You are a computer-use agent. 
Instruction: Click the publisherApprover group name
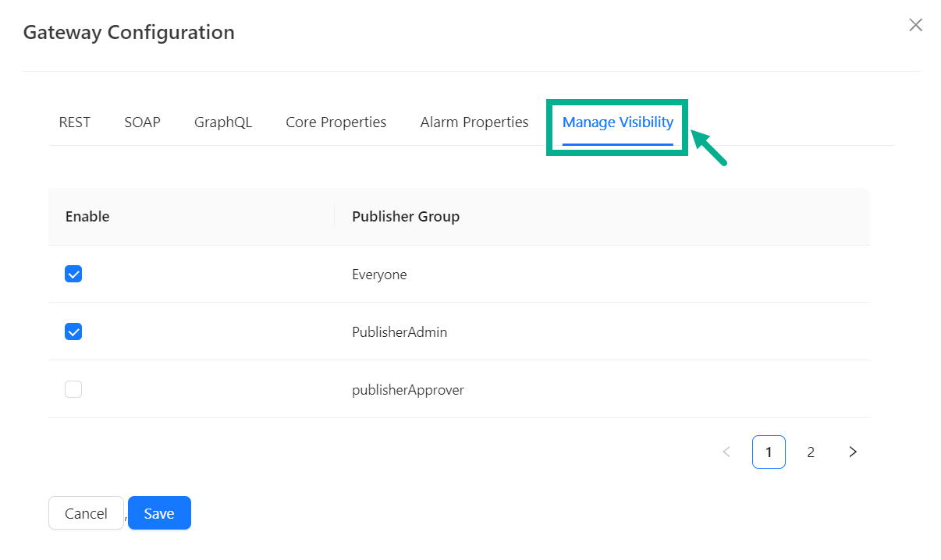[x=408, y=390]
